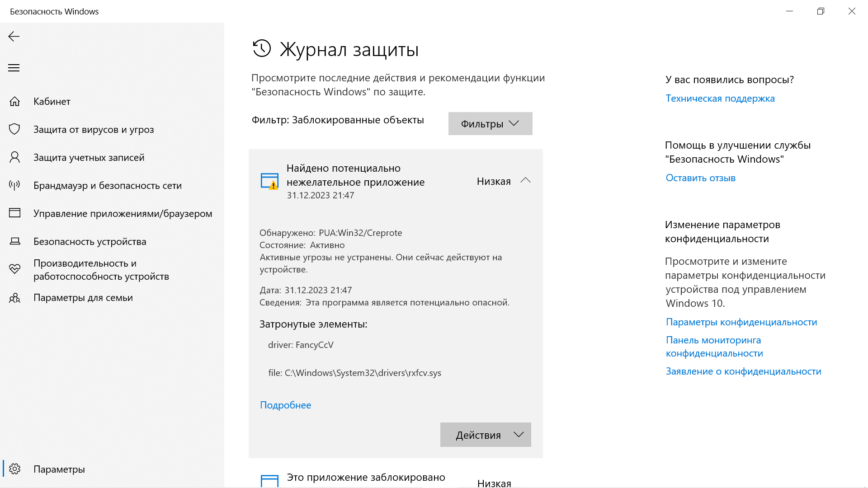Click the family options people icon
Screen dimensions: 868x488
(x=15, y=298)
